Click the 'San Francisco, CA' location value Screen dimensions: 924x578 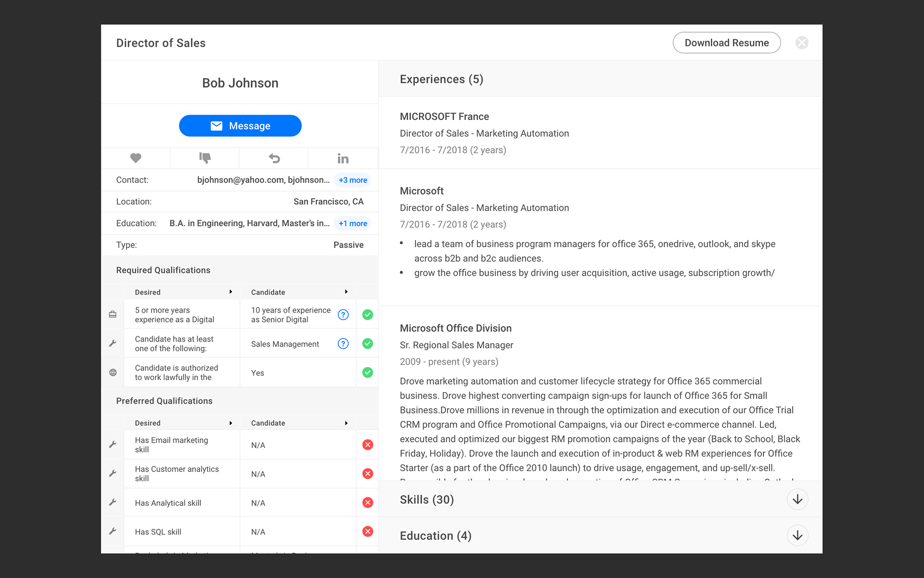point(329,201)
